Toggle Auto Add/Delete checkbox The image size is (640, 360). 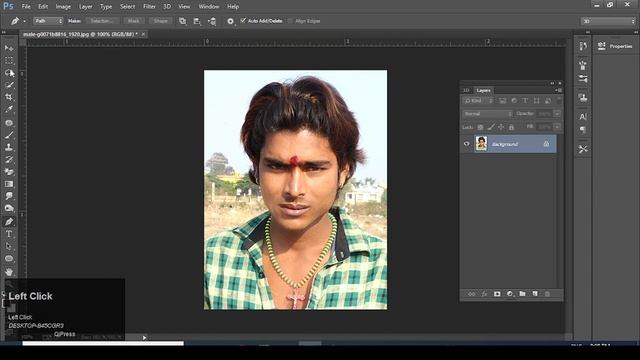click(243, 20)
